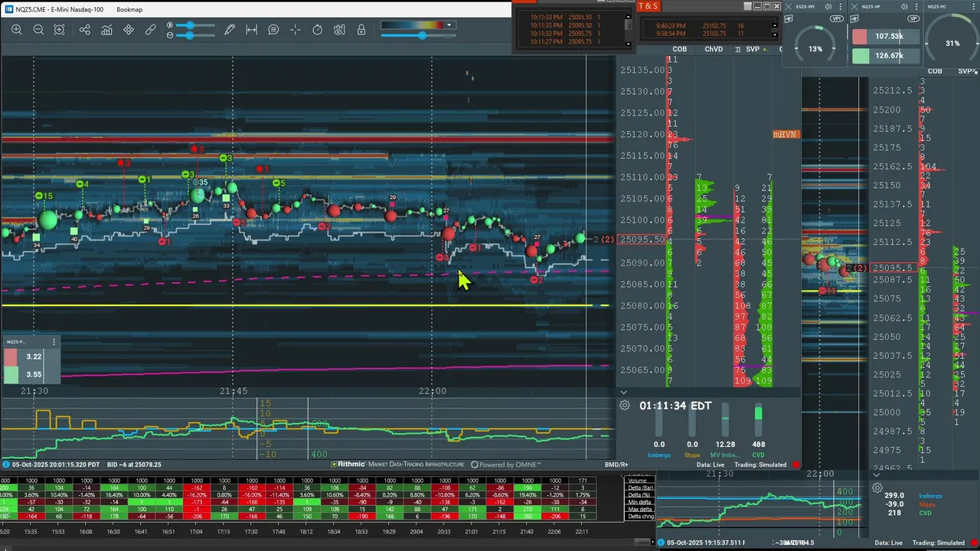Click the ChVD column header
This screenshot has width=980, height=551.
(714, 49)
